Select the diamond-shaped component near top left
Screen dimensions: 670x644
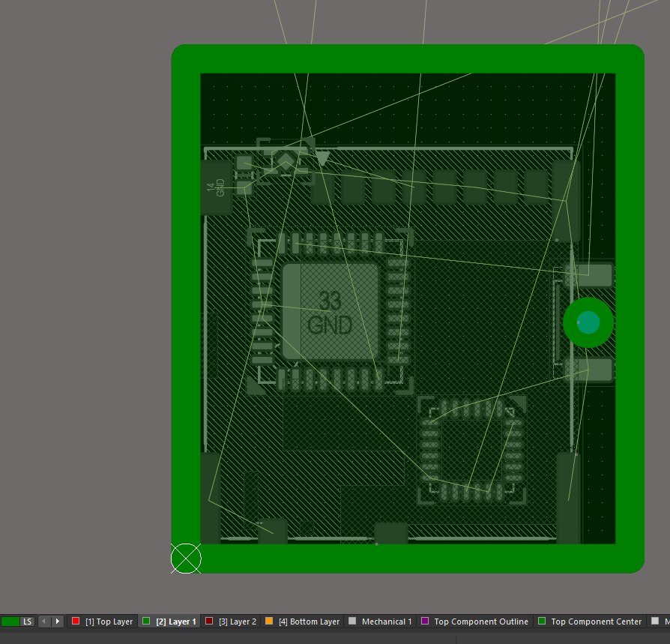click(x=285, y=161)
